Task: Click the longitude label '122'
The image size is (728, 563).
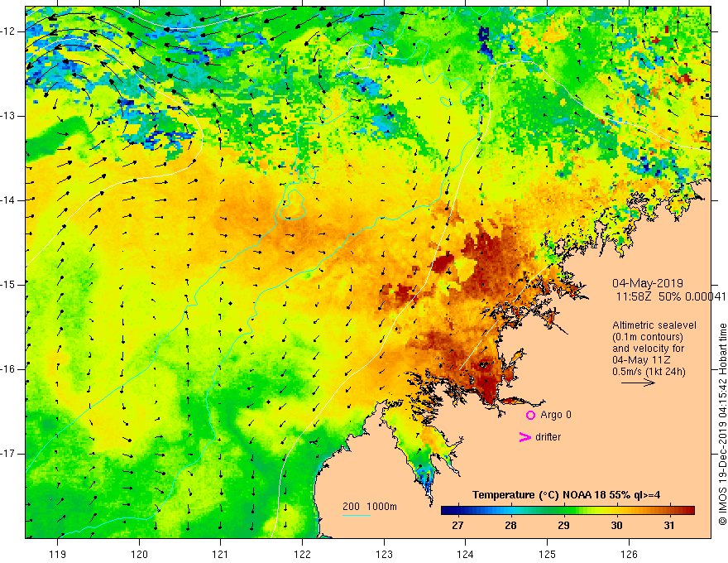Action: pos(302,554)
